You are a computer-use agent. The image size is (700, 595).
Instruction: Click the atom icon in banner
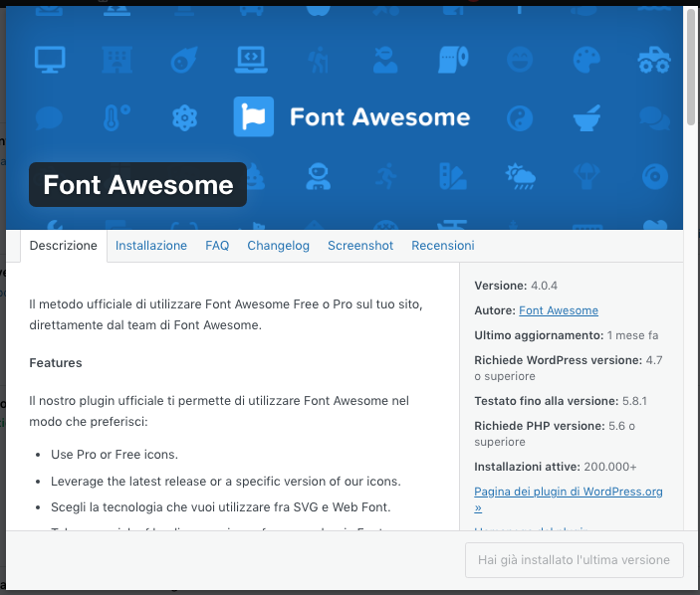[x=184, y=117]
